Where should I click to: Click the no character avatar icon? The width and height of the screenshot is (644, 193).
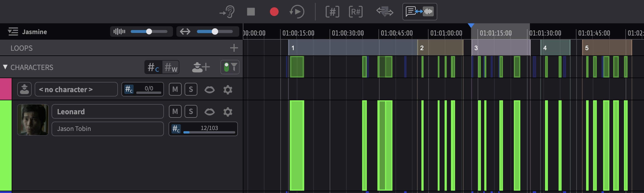coord(24,89)
